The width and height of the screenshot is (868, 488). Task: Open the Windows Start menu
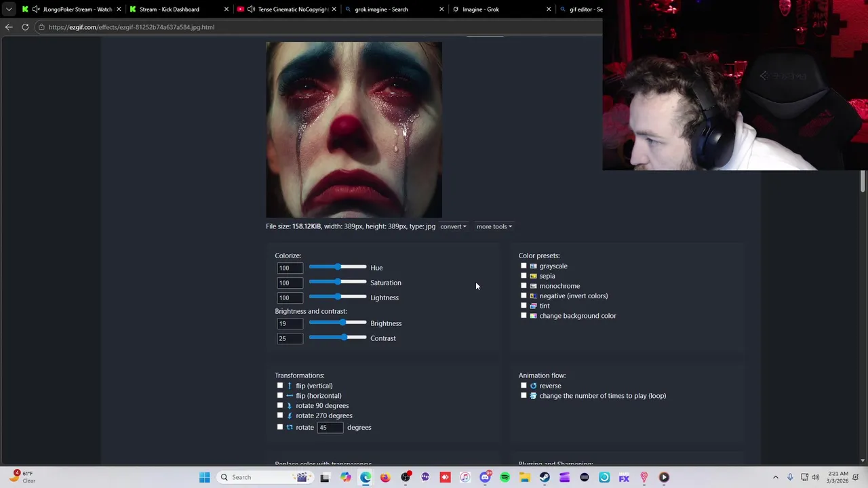pyautogui.click(x=204, y=477)
